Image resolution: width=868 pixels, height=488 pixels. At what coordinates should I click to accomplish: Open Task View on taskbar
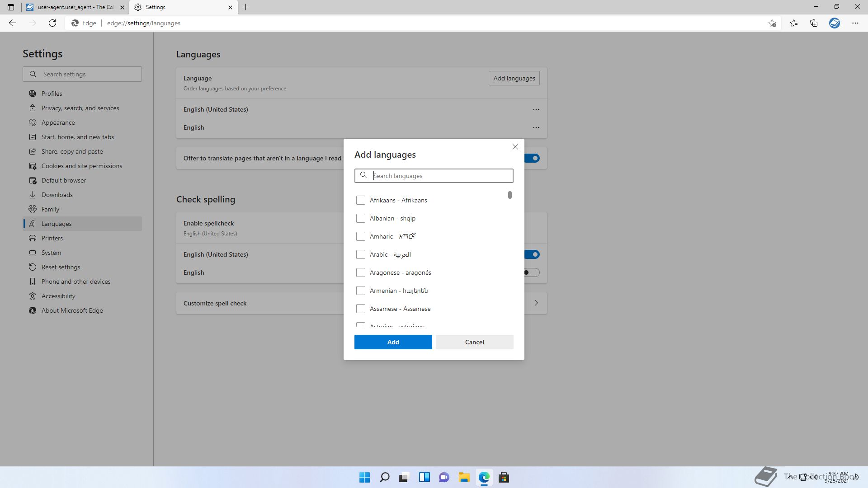pyautogui.click(x=404, y=477)
